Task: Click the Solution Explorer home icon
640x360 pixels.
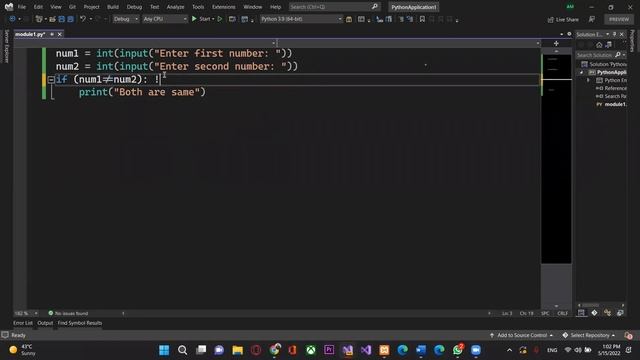Action: click(x=599, y=45)
